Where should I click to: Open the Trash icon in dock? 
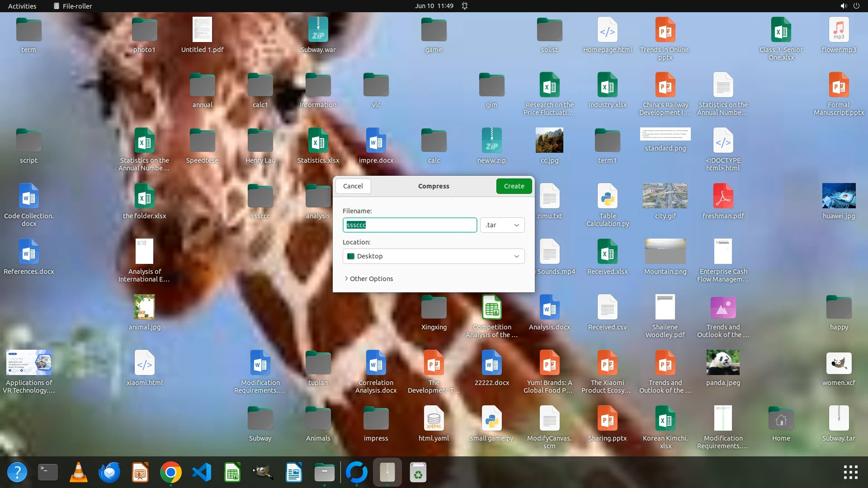coord(418,473)
